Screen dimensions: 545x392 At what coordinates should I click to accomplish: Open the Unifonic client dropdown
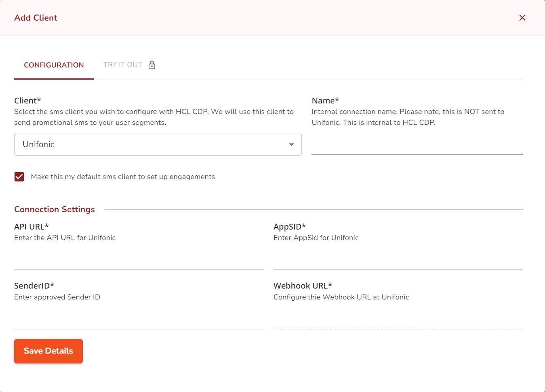pyautogui.click(x=158, y=144)
